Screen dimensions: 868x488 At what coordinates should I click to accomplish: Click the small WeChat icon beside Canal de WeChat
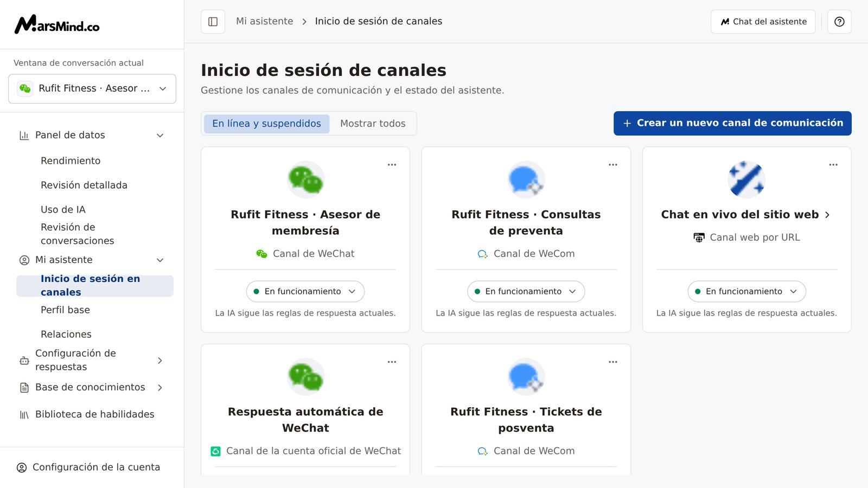[x=261, y=254]
